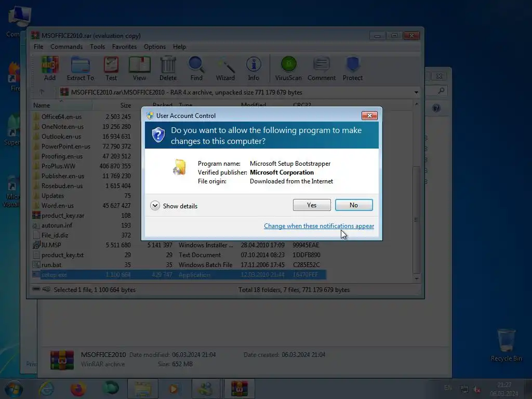The height and width of the screenshot is (399, 532).
Task: Click the Extract To toolbar icon
Action: pyautogui.click(x=81, y=69)
